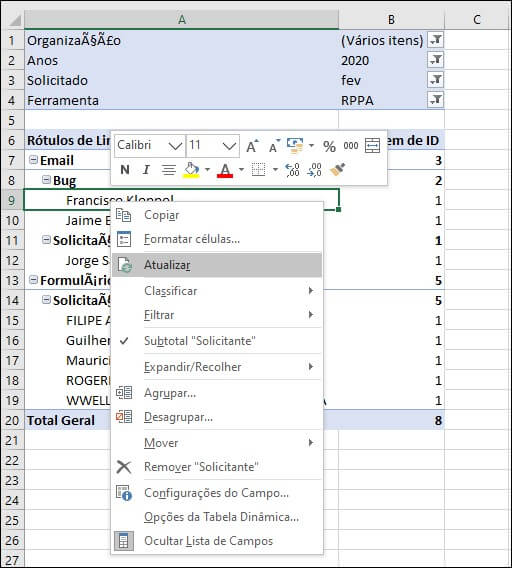The width and height of the screenshot is (512, 568).
Task: Click the increase decimal places icon
Action: click(x=292, y=170)
